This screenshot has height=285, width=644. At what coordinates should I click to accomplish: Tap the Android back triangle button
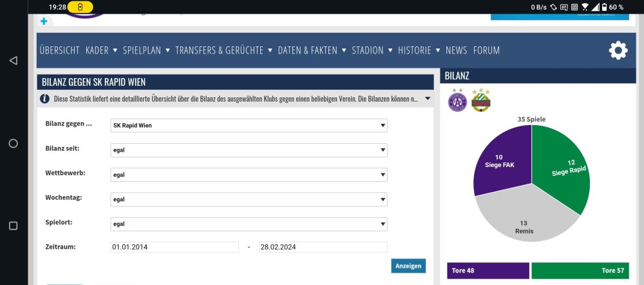tap(13, 61)
